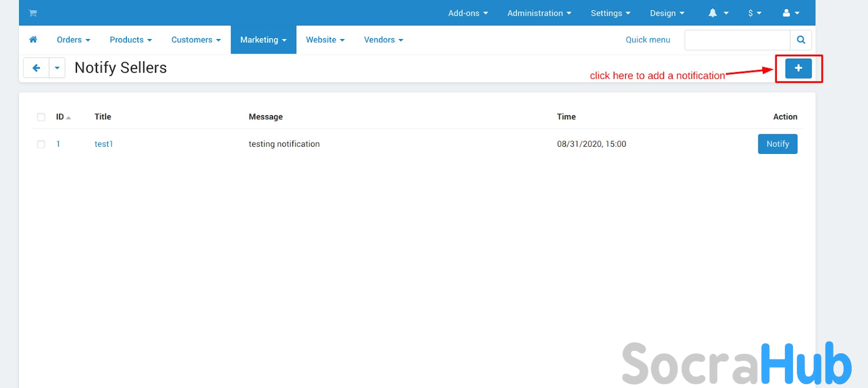This screenshot has width=868, height=388.
Task: Click inside the search input field
Action: point(737,40)
